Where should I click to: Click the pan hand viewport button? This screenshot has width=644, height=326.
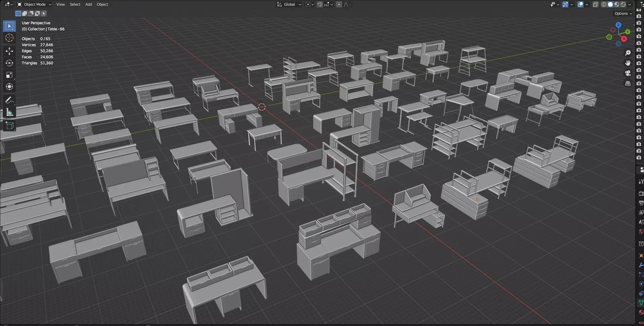[628, 63]
